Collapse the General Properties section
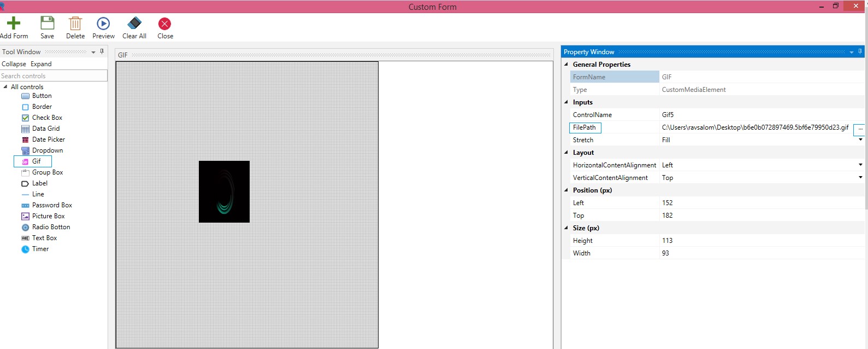This screenshot has height=349, width=868. tap(566, 65)
